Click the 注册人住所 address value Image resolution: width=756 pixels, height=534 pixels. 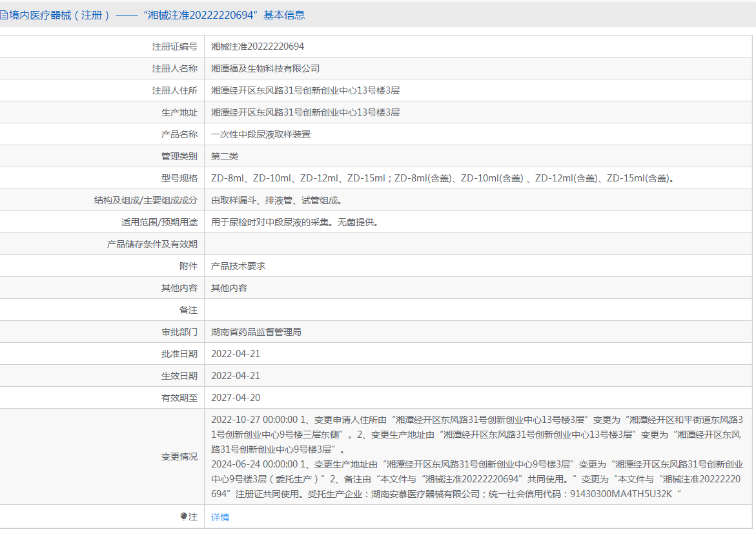[x=305, y=90]
